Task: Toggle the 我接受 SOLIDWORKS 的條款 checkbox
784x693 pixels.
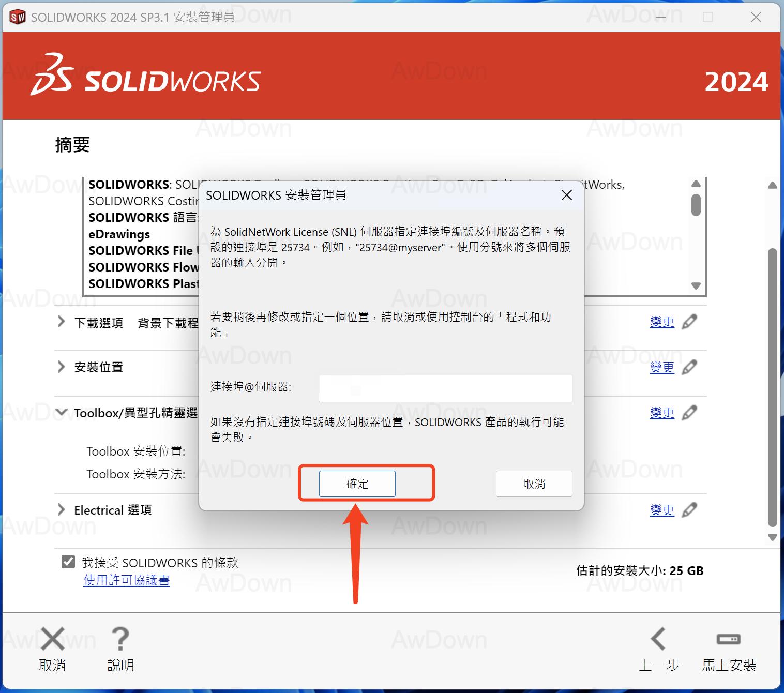Action: pos(68,562)
